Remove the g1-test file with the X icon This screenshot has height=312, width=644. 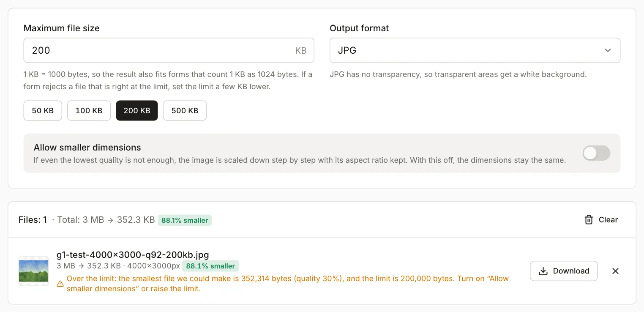[615, 271]
